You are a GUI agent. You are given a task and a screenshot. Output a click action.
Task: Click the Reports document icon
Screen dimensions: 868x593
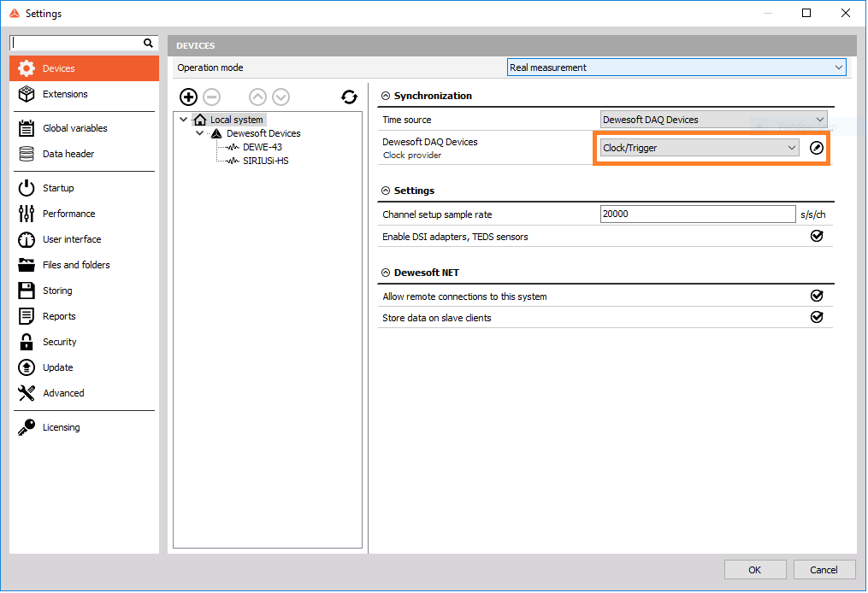pos(26,316)
